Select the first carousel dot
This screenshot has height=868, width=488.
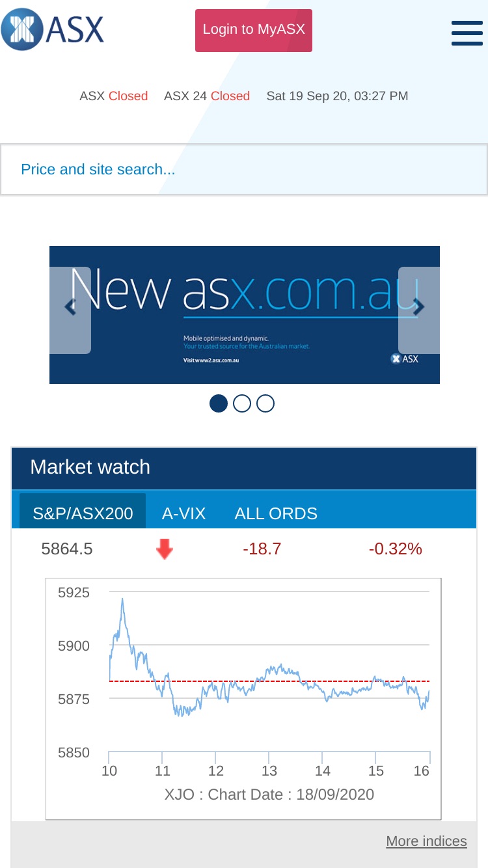[219, 403]
